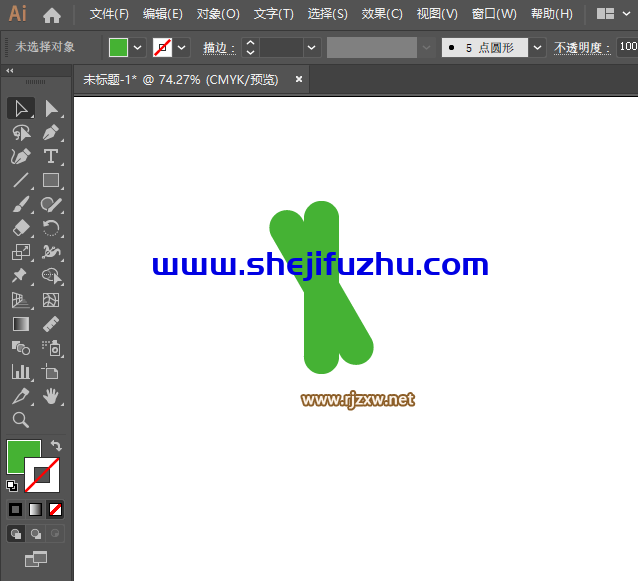Open the 帮助(H) menu
The height and width of the screenshot is (581, 638).
pos(552,14)
